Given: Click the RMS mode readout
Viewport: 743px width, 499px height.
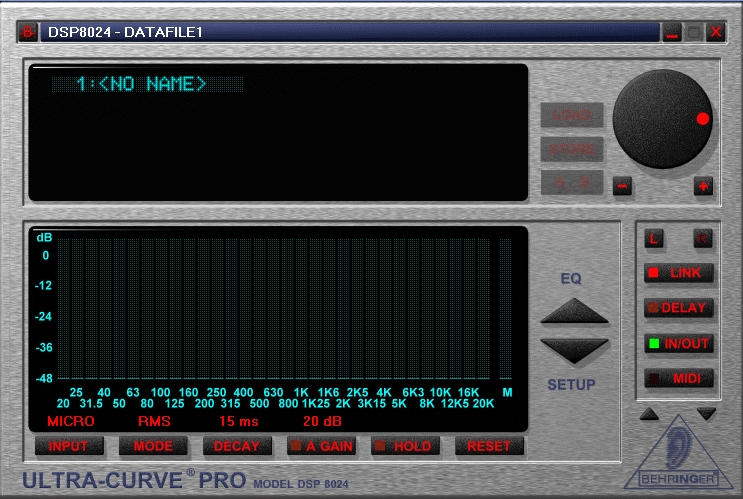Looking at the screenshot, I should [x=154, y=421].
